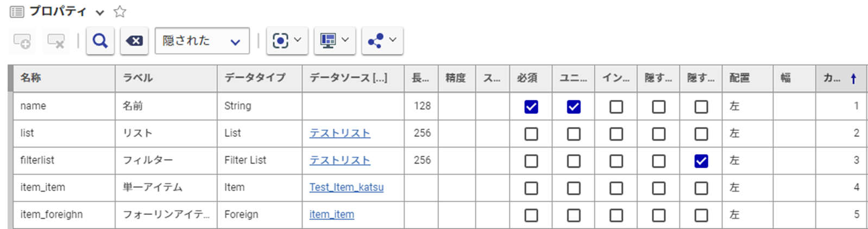The width and height of the screenshot is (868, 229).
Task: Expand the プロパティ title chevron
Action: [99, 12]
